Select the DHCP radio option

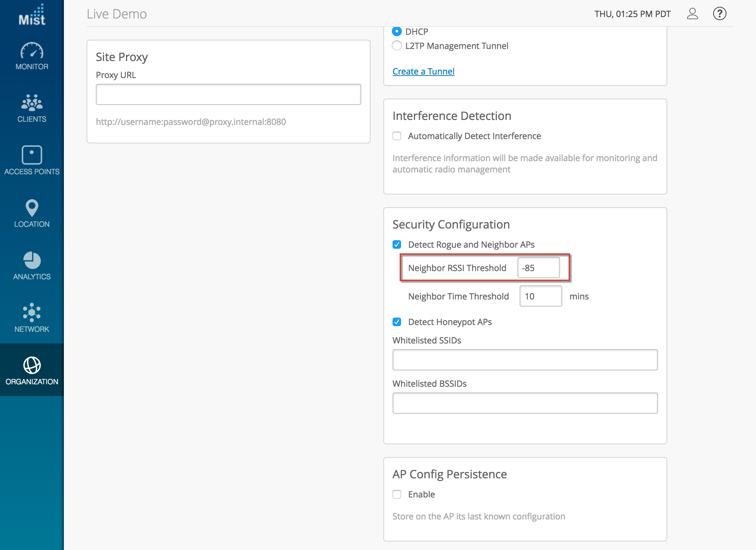coord(397,32)
